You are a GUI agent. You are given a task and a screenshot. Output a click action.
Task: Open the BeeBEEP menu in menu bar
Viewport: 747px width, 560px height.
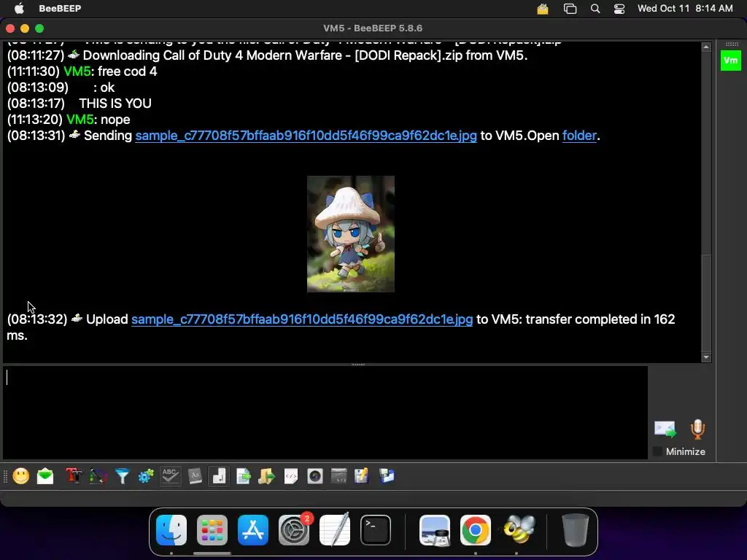click(x=60, y=9)
